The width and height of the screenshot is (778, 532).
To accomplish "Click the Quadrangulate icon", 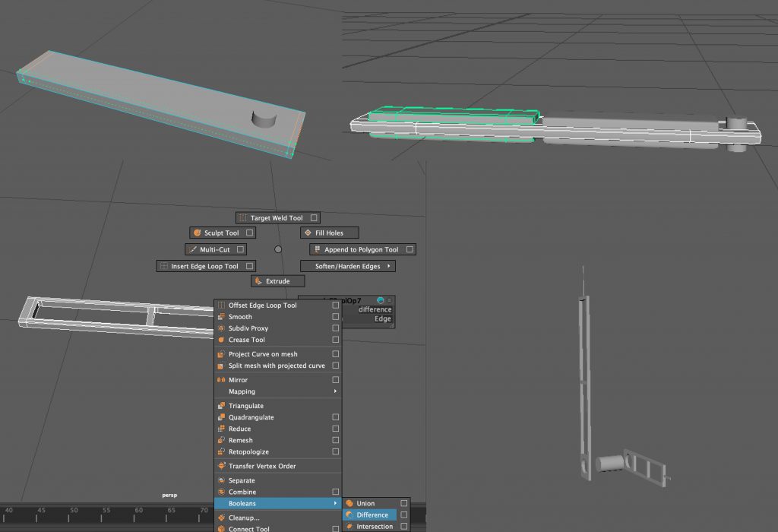I will point(221,417).
